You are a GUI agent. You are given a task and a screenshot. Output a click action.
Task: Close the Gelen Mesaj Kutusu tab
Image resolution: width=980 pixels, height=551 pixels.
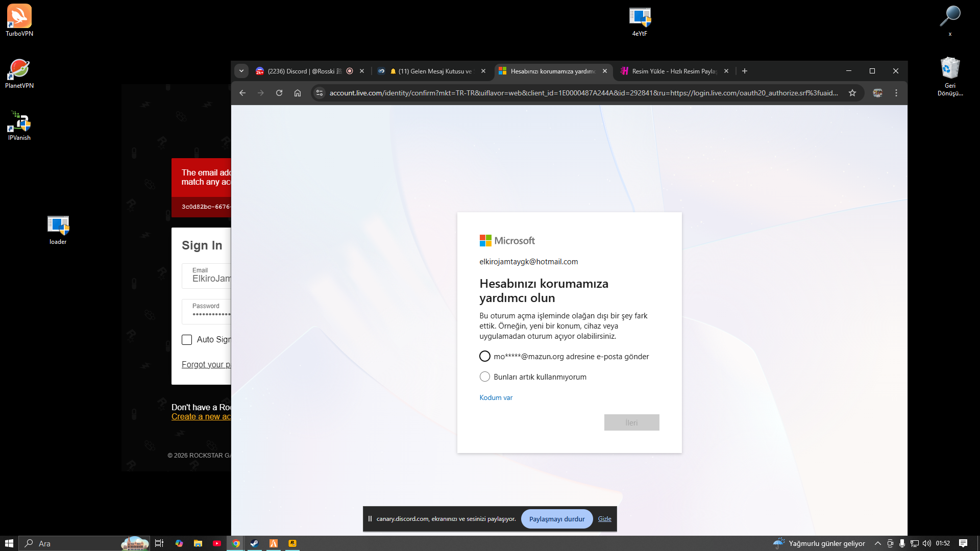(x=483, y=71)
